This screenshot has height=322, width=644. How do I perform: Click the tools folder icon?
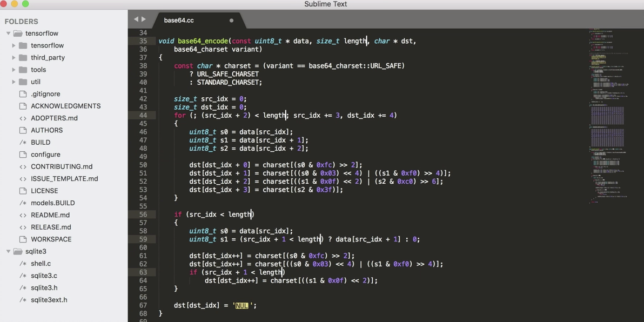23,70
